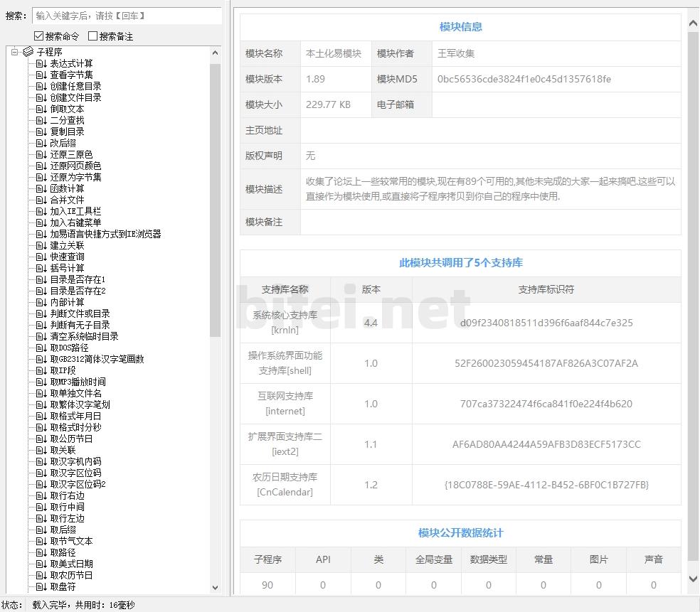Click the icon beside 表达式计算 subroutine
700x612 pixels.
(41, 63)
